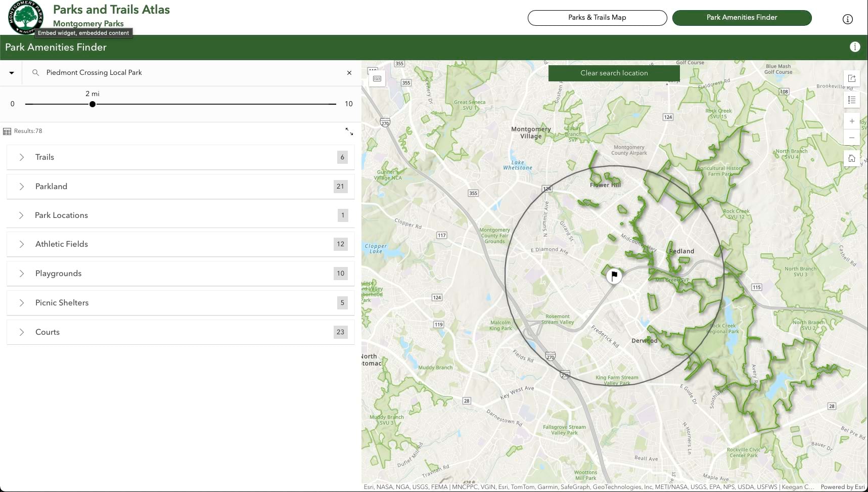Image resolution: width=868 pixels, height=492 pixels.
Task: Open keyboard shortcuts panel on the map
Action: pyautogui.click(x=377, y=78)
